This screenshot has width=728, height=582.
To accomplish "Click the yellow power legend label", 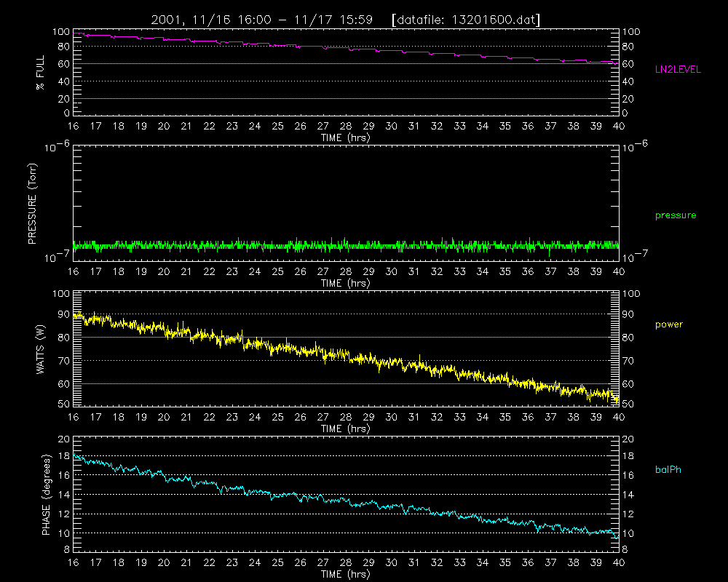I will pyautogui.click(x=669, y=324).
